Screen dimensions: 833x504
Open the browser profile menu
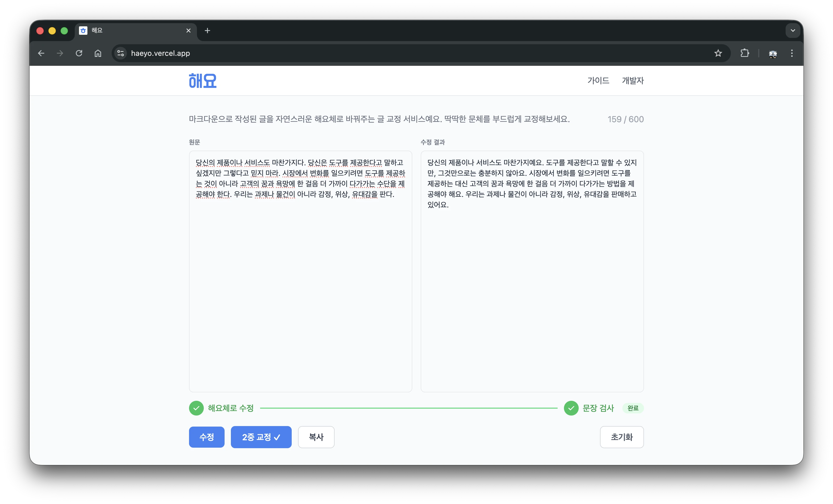coord(773,53)
